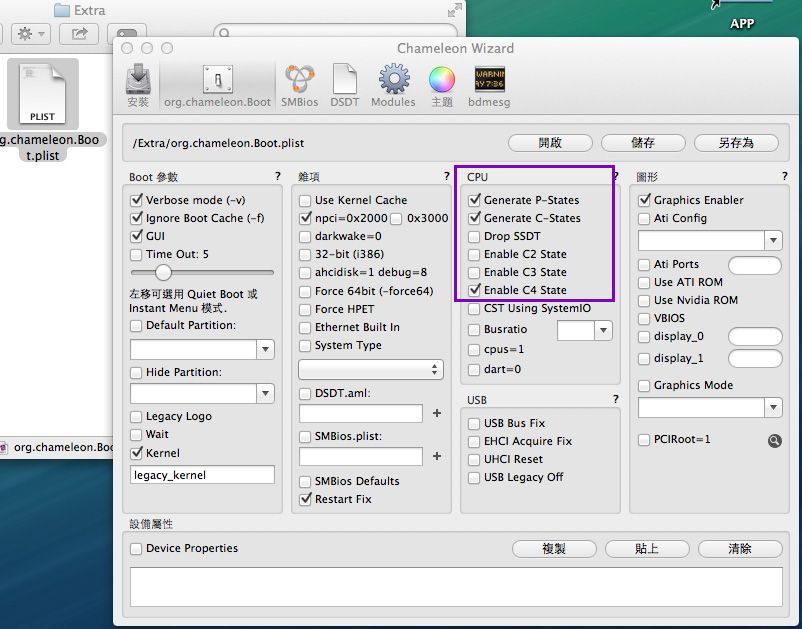The height and width of the screenshot is (629, 802).
Task: Click the display_1 value field
Action: (755, 358)
